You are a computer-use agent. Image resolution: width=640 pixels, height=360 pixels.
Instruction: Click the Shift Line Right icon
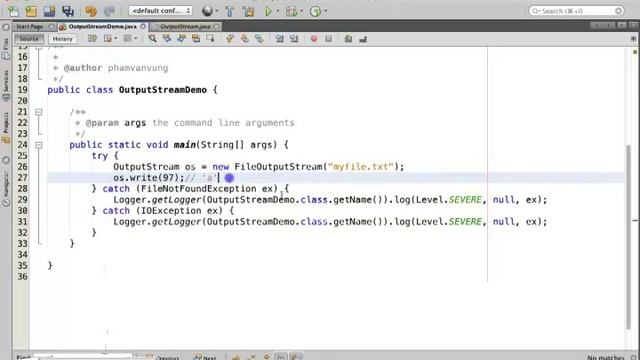click(294, 39)
